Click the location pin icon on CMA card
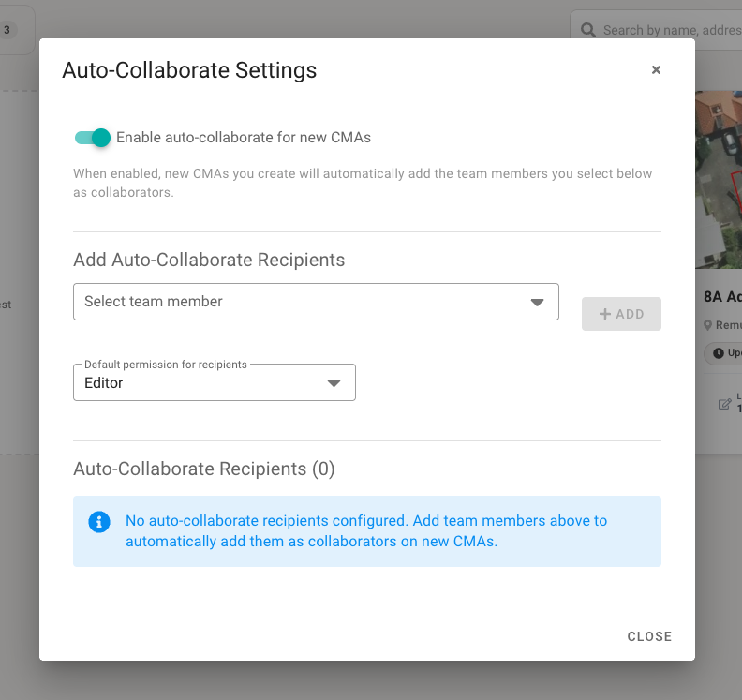742x700 pixels. click(x=707, y=325)
